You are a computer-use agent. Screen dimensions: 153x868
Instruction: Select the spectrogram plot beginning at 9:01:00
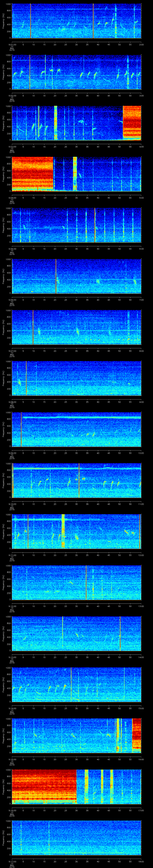click(77, 21)
